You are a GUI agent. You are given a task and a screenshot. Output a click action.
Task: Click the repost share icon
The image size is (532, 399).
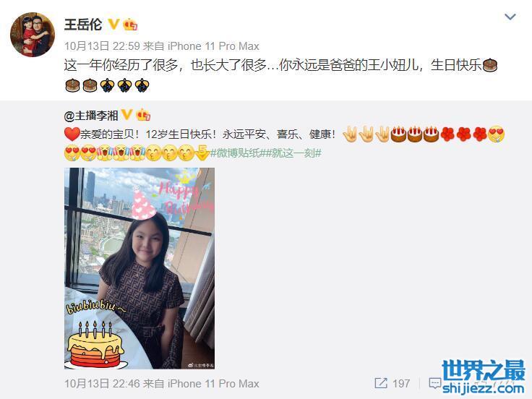[x=381, y=383]
